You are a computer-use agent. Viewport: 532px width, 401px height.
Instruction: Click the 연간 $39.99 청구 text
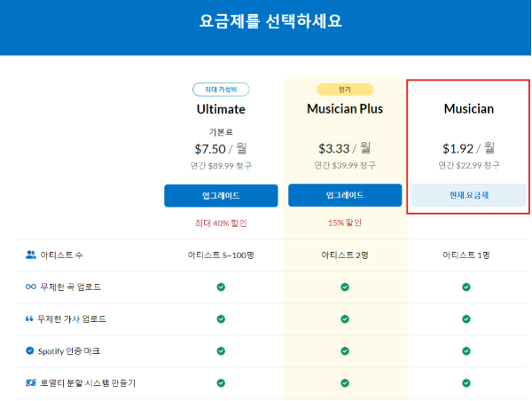click(x=345, y=165)
